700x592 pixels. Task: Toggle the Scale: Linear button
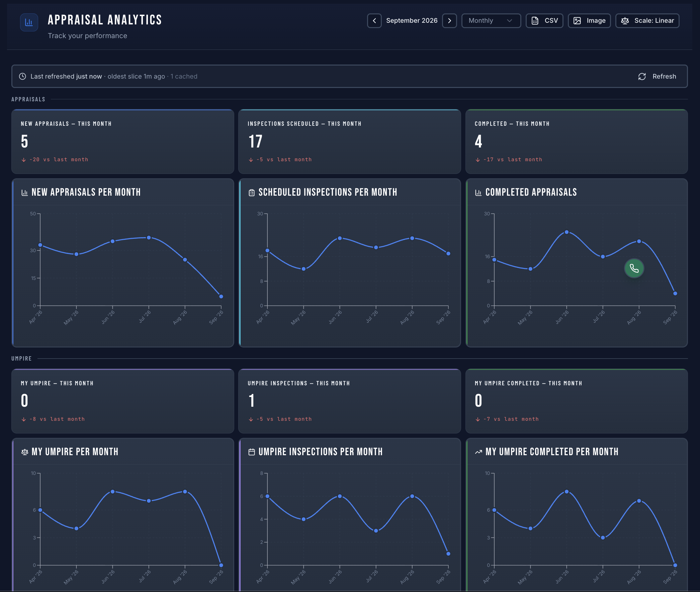[647, 21]
